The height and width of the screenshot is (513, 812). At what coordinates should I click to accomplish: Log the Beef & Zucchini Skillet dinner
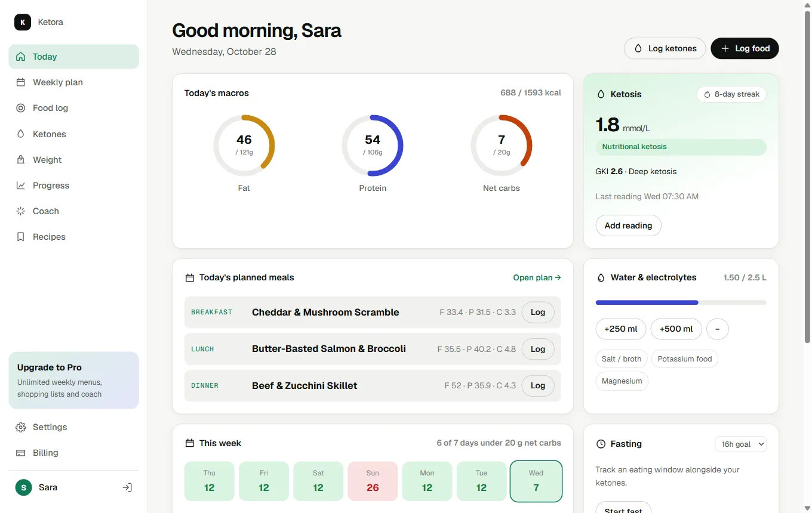click(538, 385)
